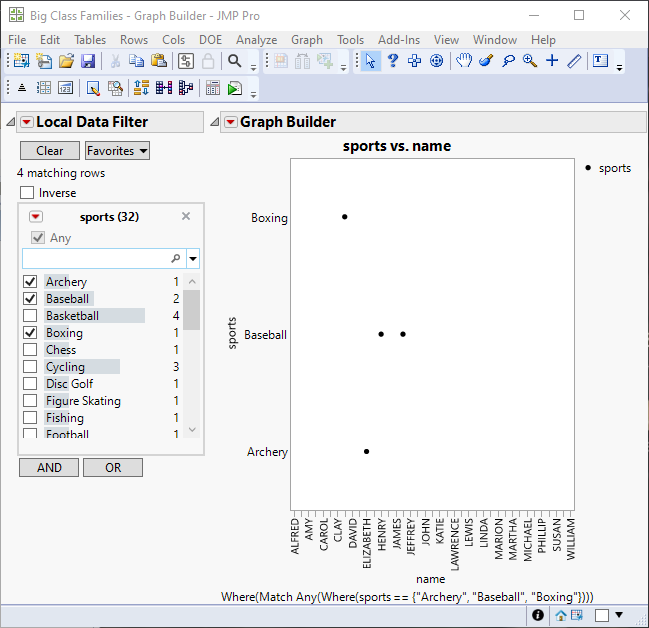The width and height of the screenshot is (649, 628).
Task: Select the Brush tool
Action: tap(486, 61)
